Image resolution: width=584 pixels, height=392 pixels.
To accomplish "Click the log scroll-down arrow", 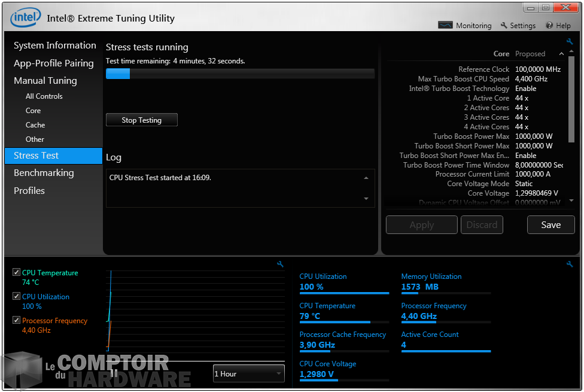I will pos(366,198).
